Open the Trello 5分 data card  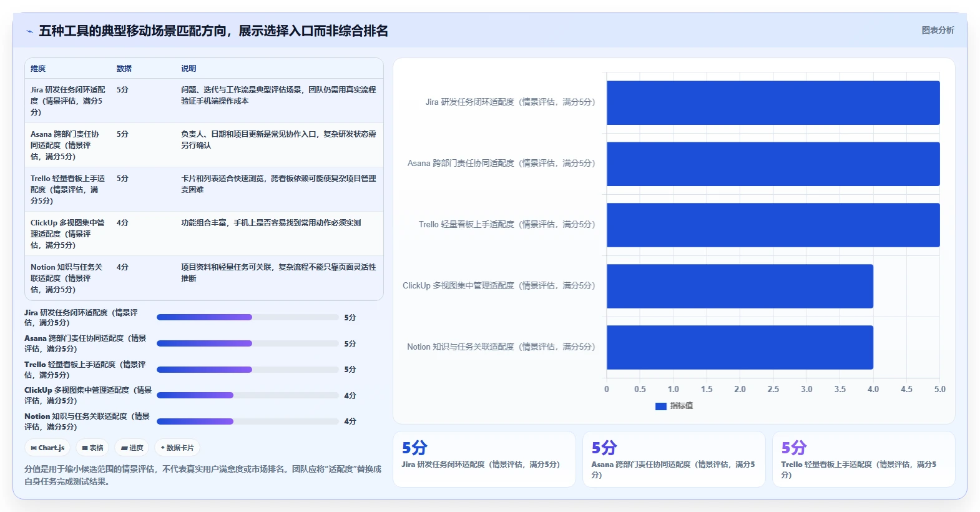click(x=864, y=459)
